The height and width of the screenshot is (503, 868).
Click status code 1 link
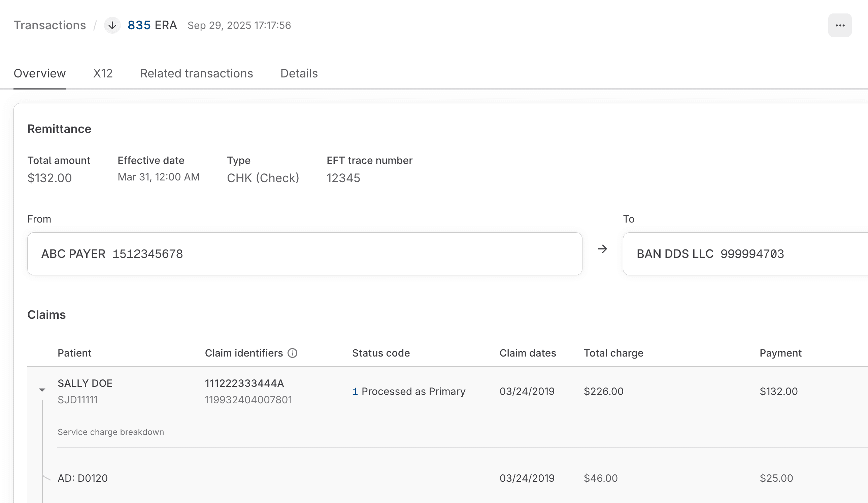355,391
